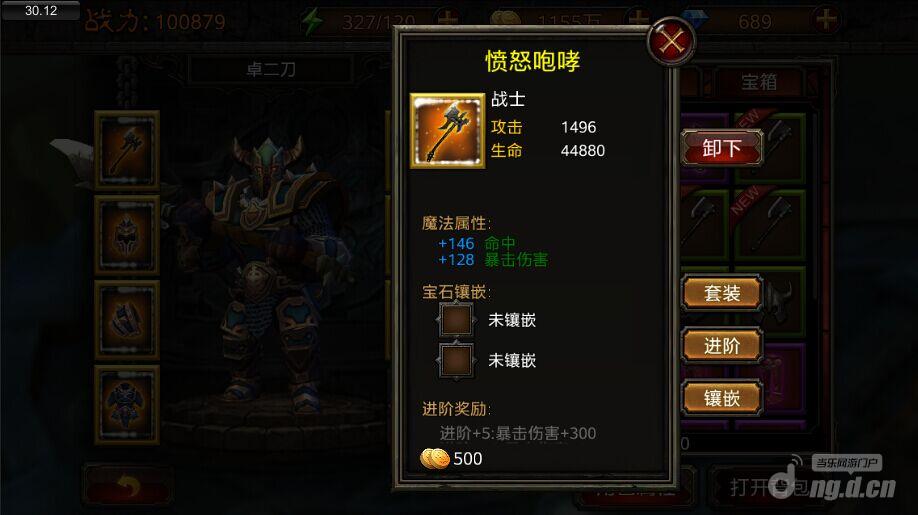This screenshot has width=918, height=515.
Task: Select the first empty gem socket
Action: (456, 320)
